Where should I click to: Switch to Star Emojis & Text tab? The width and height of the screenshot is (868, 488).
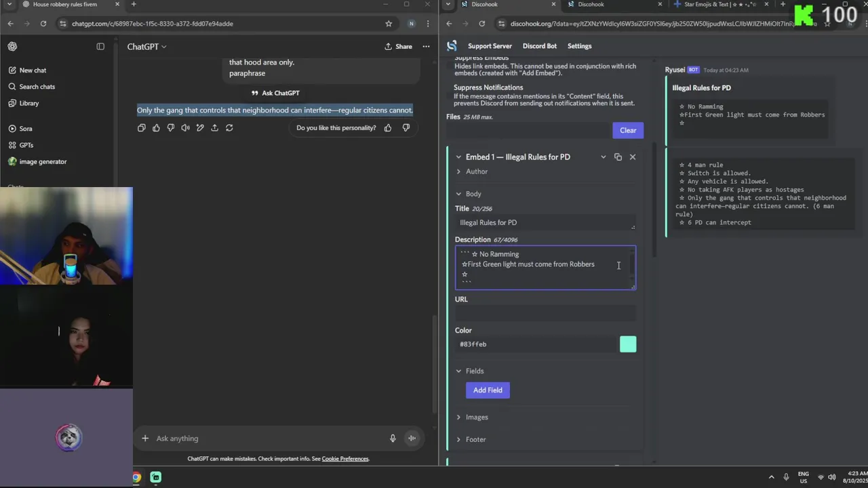pos(720,5)
